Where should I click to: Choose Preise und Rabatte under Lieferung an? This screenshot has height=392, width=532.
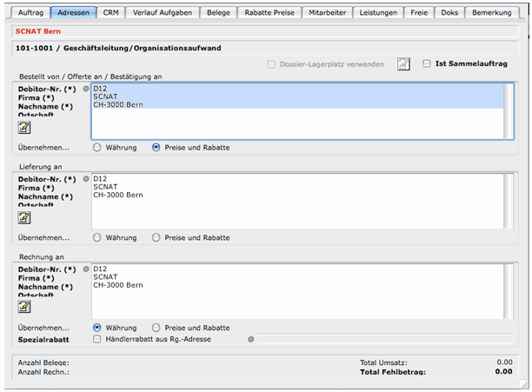pos(156,237)
